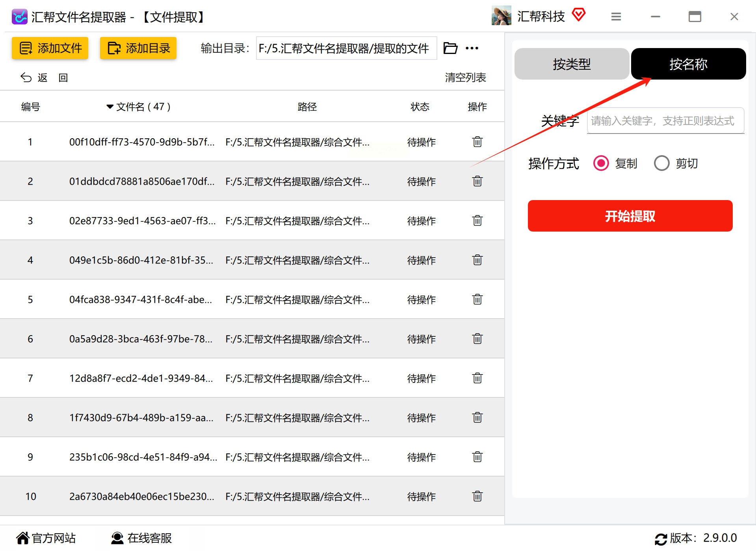Click 开始提取 to start extraction
Image resolution: width=756 pixels, height=551 pixels.
[x=630, y=216]
